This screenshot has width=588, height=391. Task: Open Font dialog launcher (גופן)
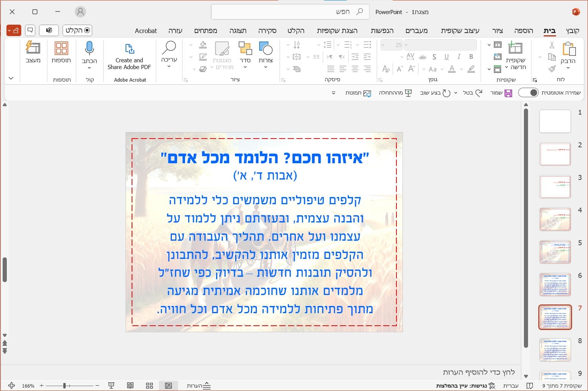380,80
